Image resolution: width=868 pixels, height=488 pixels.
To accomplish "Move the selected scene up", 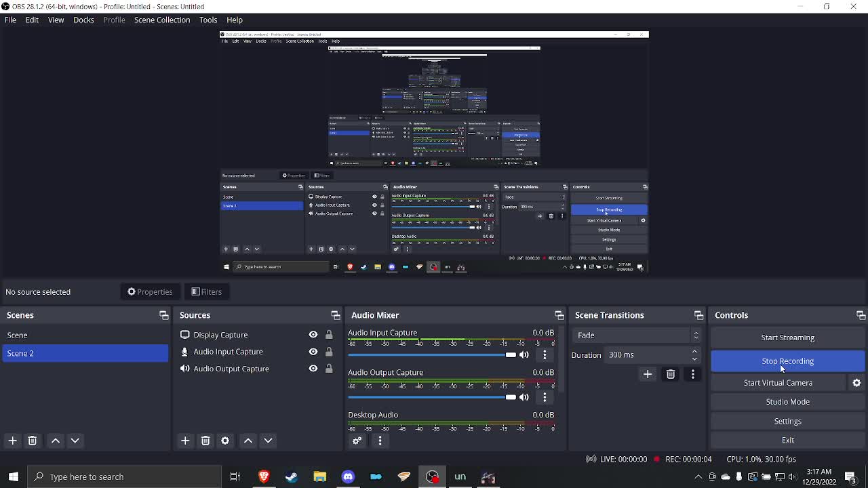I will [x=56, y=441].
